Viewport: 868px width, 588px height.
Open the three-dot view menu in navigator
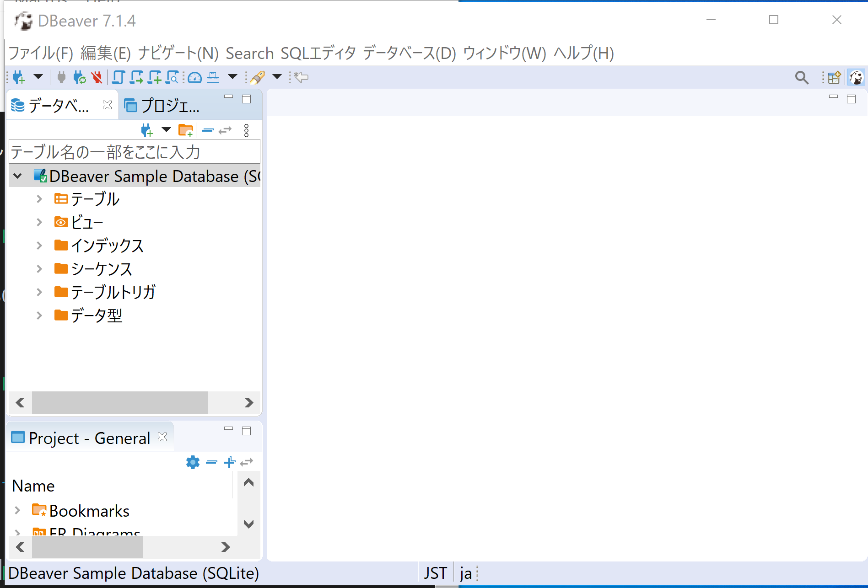(x=246, y=130)
